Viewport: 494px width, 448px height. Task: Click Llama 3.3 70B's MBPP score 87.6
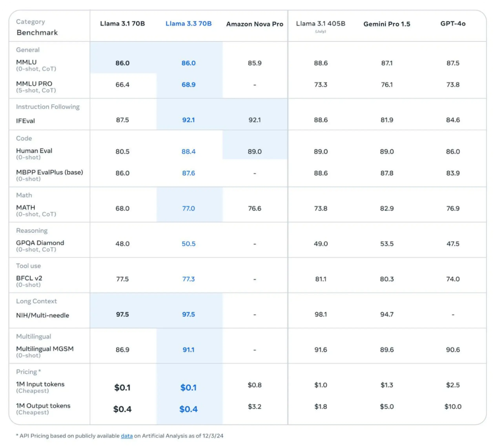[x=188, y=173]
